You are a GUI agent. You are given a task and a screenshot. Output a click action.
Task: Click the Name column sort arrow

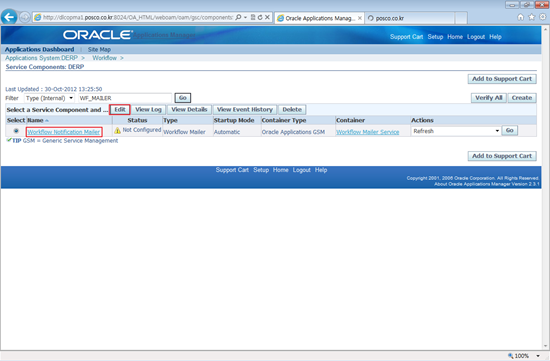tap(47, 121)
